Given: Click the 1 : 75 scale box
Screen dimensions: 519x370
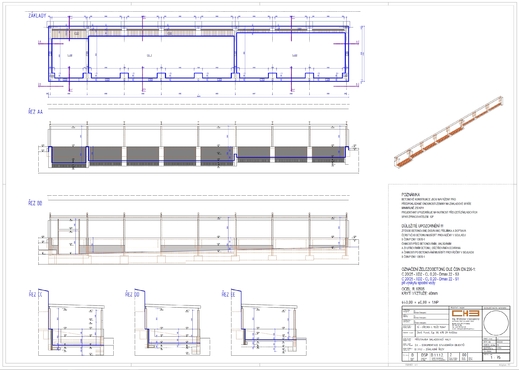Looking at the screenshot, I should coord(496,358).
